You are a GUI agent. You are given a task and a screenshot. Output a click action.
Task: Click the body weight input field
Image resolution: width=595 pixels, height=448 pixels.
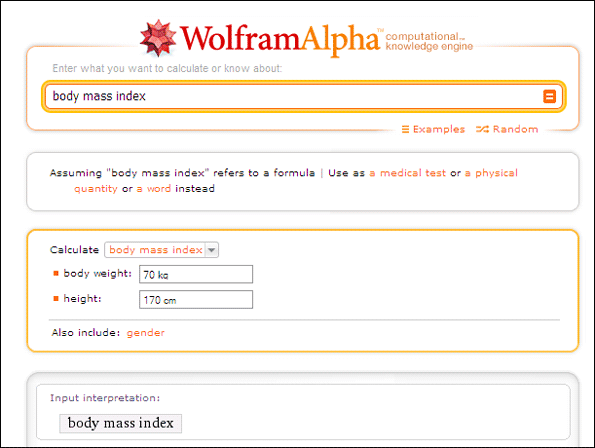pos(196,274)
